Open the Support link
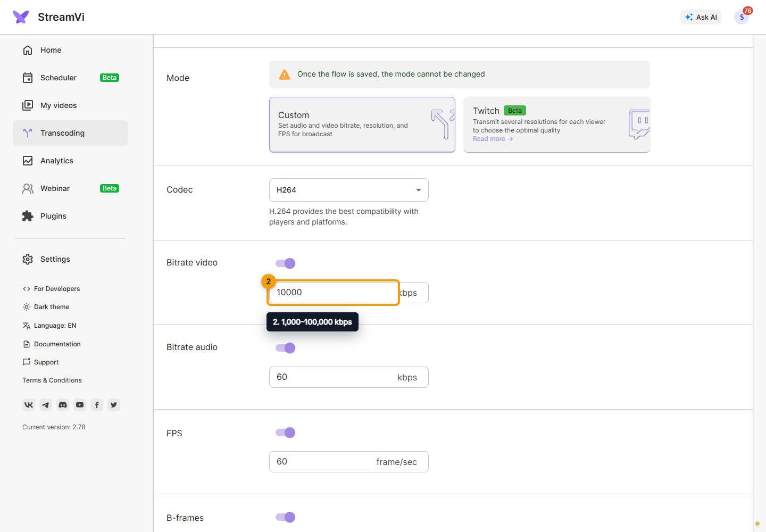Screen dimensions: 766x532 click(40, 362)
